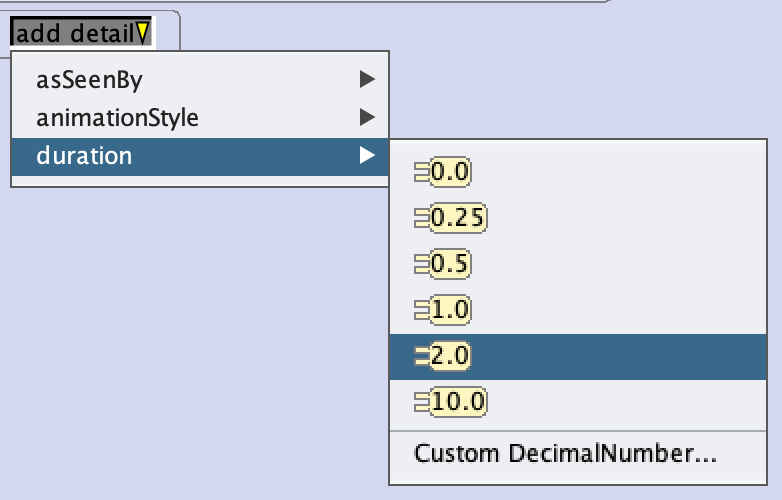Screen dimensions: 782x500
Task: Click the grip icon beside 0.5
Action: pyautogui.click(x=420, y=264)
